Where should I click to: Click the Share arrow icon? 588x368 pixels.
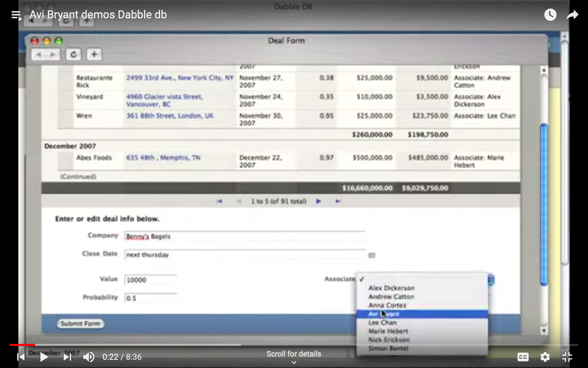(x=572, y=15)
